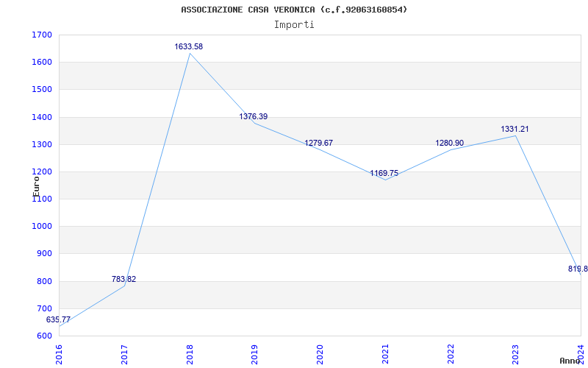Image resolution: width=588 pixels, height=368 pixels.
Task: Click the 1280.90 data label for 2022
Action: 449,143
